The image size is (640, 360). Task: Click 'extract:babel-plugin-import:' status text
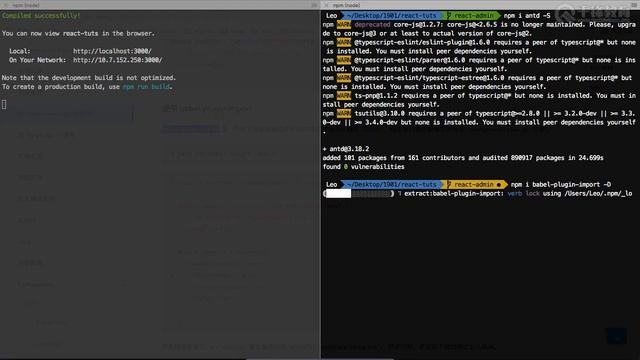coord(454,193)
